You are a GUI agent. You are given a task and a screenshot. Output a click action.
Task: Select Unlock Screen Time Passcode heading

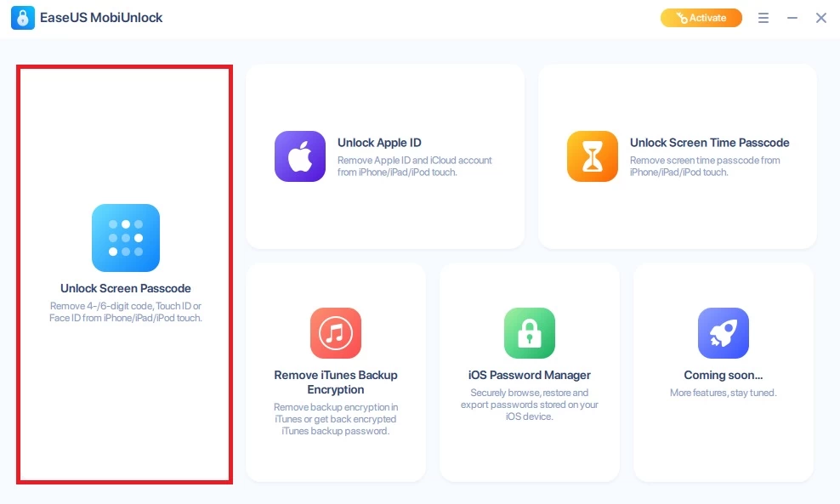(709, 143)
